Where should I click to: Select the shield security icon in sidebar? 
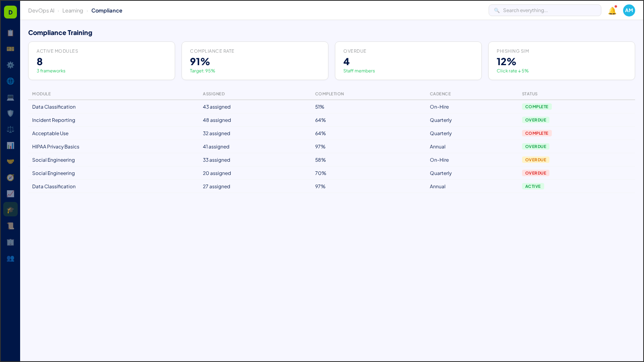point(10,113)
